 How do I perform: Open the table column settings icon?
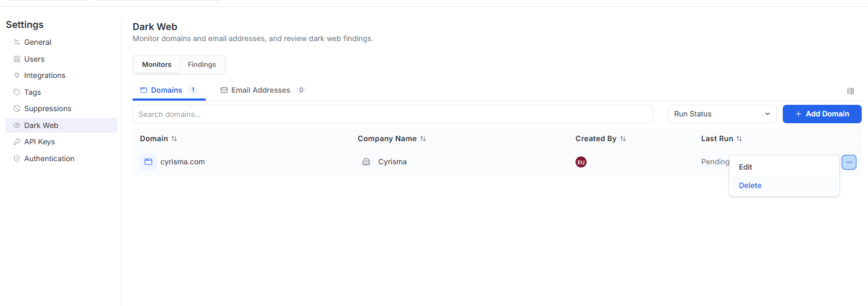pyautogui.click(x=851, y=91)
